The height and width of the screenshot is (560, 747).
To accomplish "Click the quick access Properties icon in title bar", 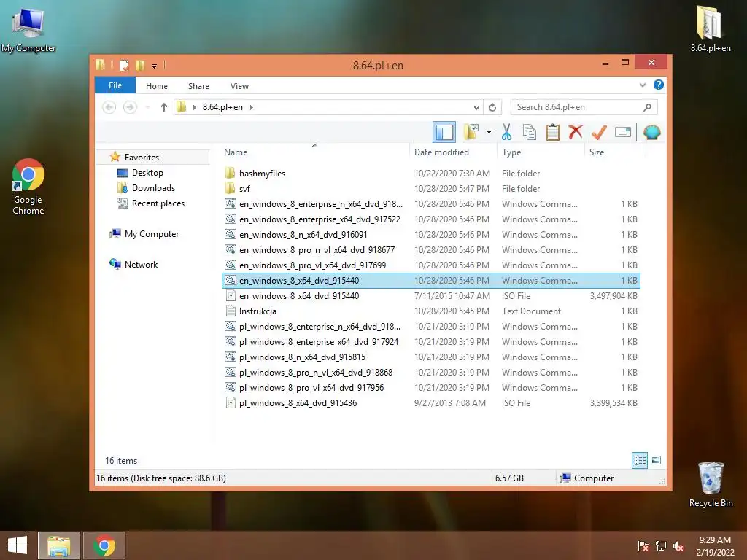I will tap(124, 65).
